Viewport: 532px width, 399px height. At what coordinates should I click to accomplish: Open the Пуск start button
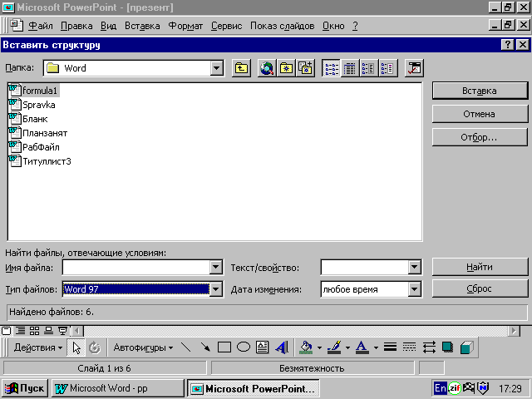coord(25,388)
